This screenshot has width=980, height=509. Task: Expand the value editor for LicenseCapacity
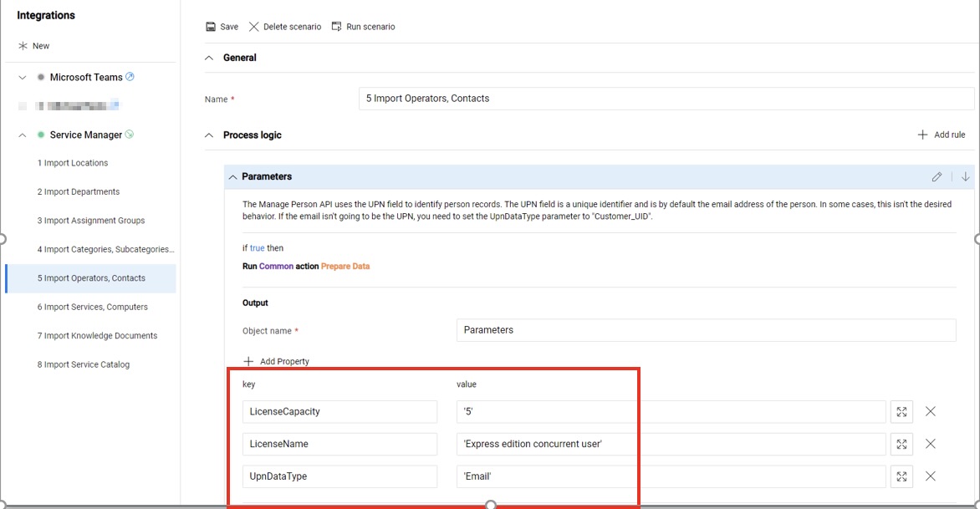901,411
